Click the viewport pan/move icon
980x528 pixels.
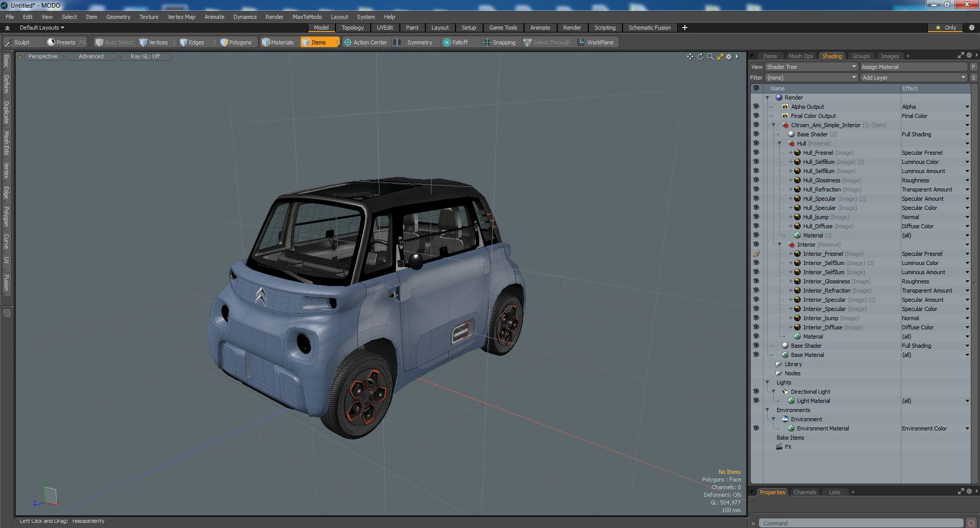click(690, 57)
